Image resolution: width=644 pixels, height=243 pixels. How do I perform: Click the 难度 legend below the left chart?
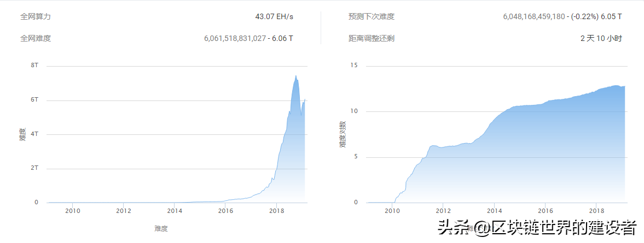click(x=161, y=229)
